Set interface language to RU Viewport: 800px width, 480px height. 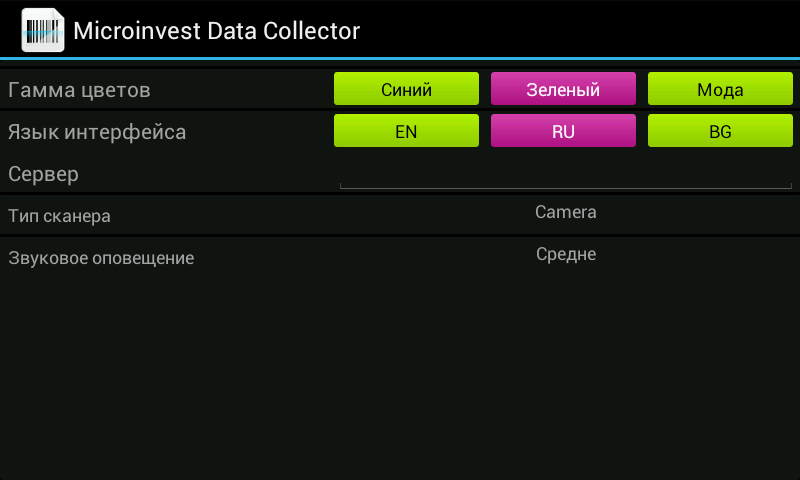[x=563, y=131]
